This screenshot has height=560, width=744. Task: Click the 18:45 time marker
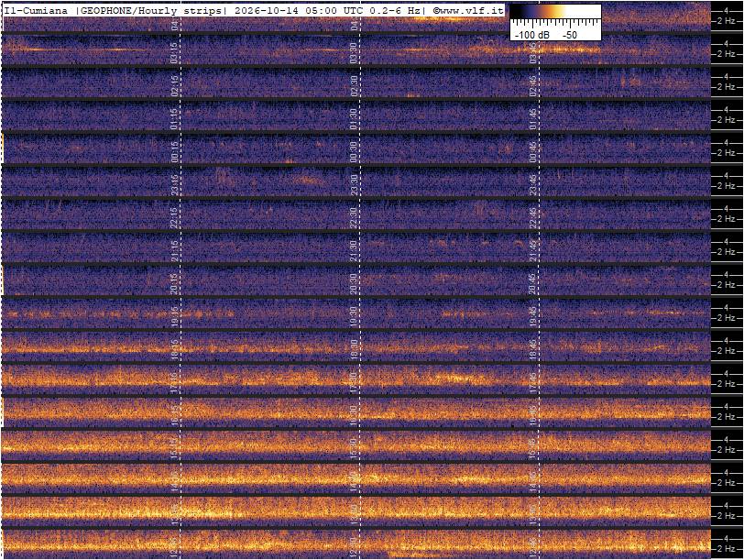[x=533, y=350]
